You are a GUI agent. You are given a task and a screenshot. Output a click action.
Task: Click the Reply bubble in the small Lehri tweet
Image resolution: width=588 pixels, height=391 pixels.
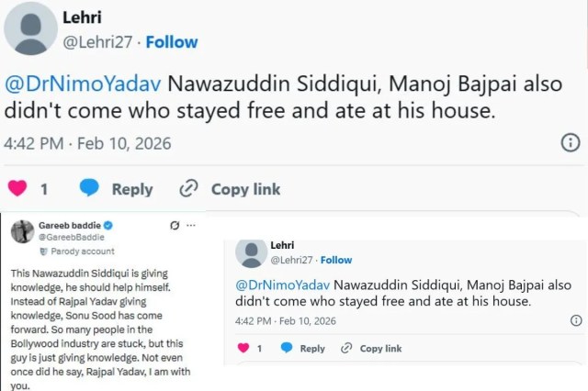click(287, 348)
